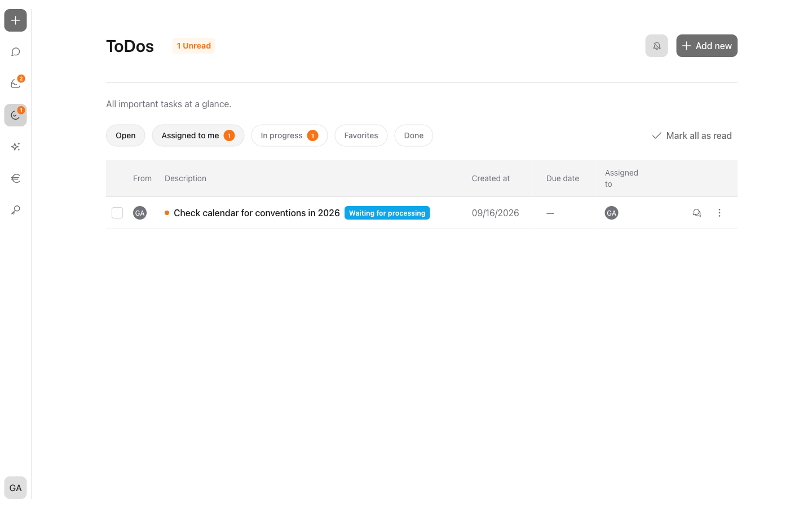Open sidebar icon with badge 2
Screen dimensions: 812x508
click(x=15, y=84)
